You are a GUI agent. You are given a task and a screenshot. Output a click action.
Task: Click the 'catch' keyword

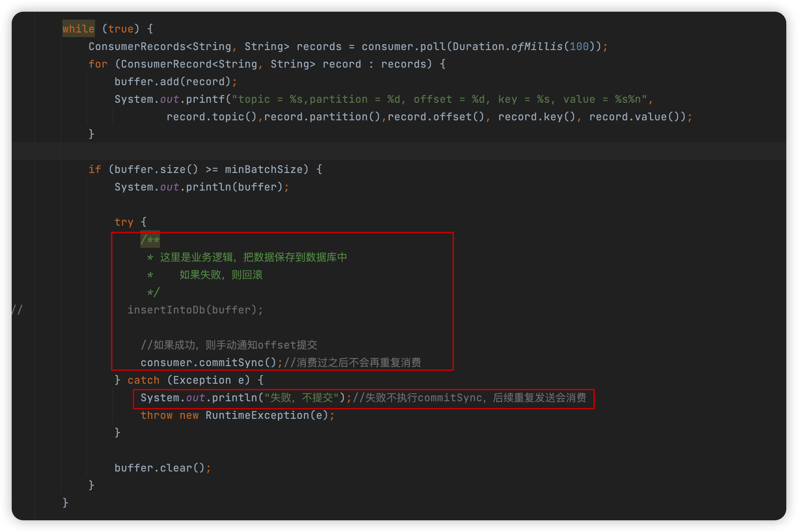point(143,380)
